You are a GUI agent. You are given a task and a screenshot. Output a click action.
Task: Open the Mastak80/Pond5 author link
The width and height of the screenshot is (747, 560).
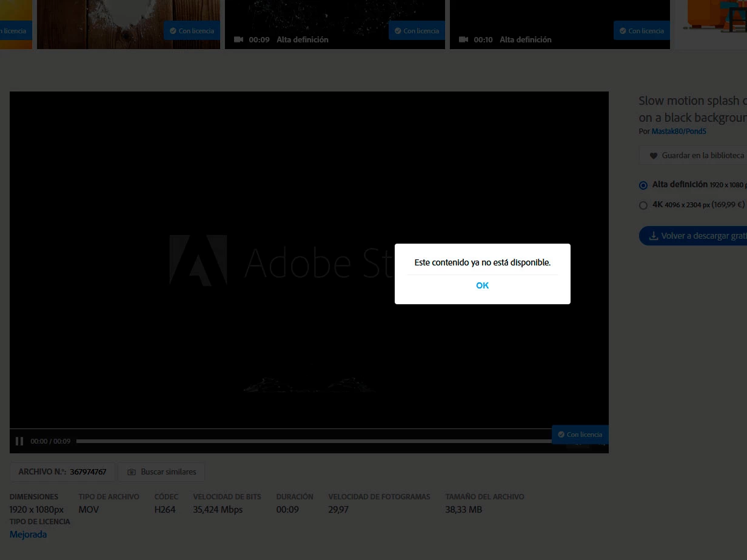click(678, 131)
